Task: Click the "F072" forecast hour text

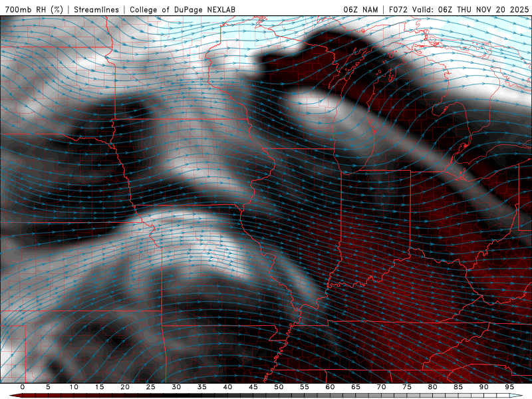Action: [x=398, y=9]
